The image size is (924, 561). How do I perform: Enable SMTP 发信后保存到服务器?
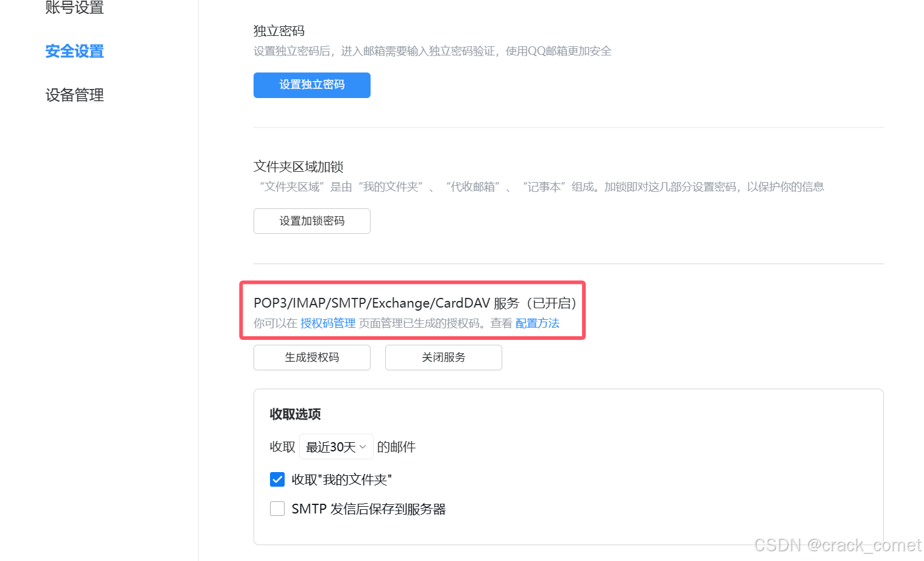point(277,509)
